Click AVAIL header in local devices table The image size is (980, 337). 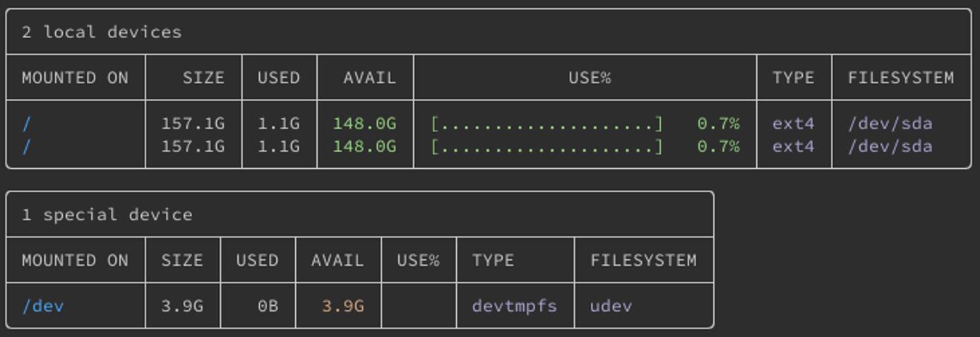pos(369,78)
